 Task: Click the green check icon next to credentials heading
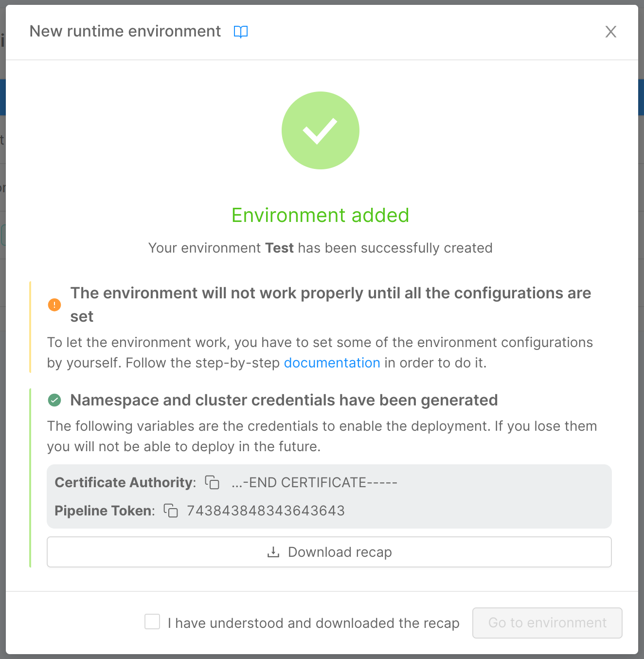[54, 400]
